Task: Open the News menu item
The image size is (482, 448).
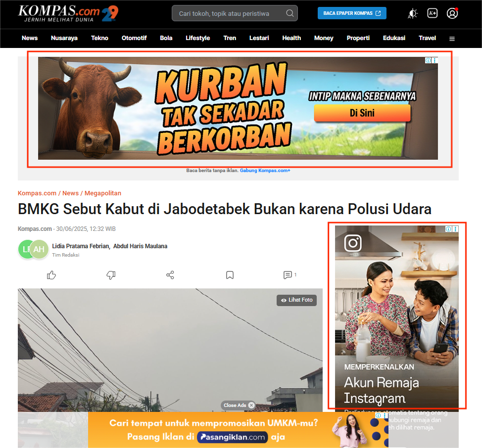Action: tap(30, 38)
